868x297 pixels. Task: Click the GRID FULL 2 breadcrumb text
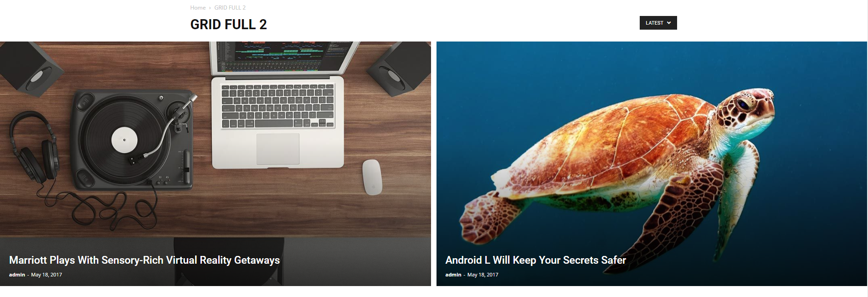tap(230, 8)
